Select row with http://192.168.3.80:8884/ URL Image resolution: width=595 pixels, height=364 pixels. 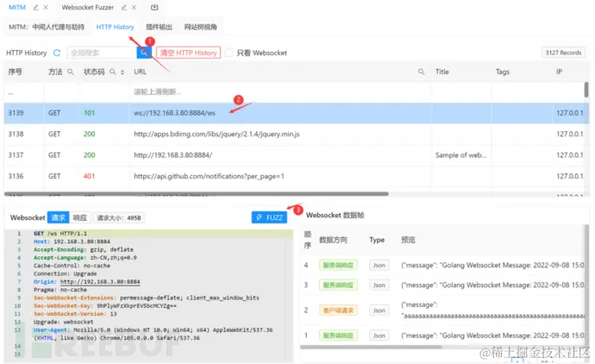coord(297,155)
